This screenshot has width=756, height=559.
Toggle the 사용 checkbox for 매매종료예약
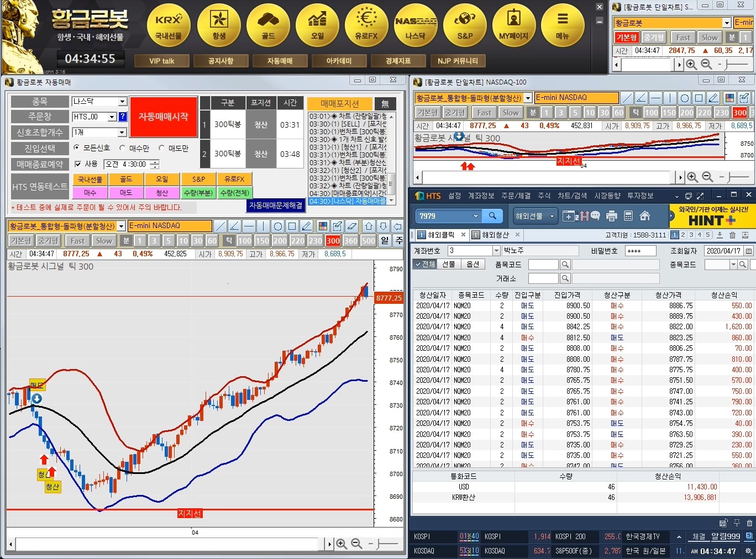[78, 164]
